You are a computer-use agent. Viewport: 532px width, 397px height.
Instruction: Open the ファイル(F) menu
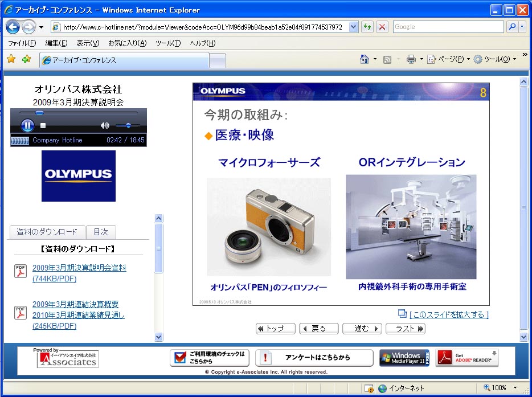(22, 43)
